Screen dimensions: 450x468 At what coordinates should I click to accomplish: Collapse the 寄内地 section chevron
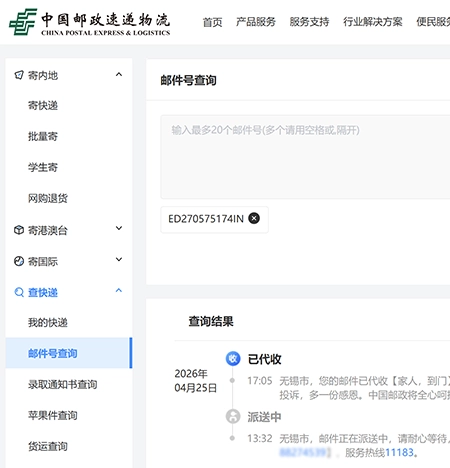[x=119, y=75]
